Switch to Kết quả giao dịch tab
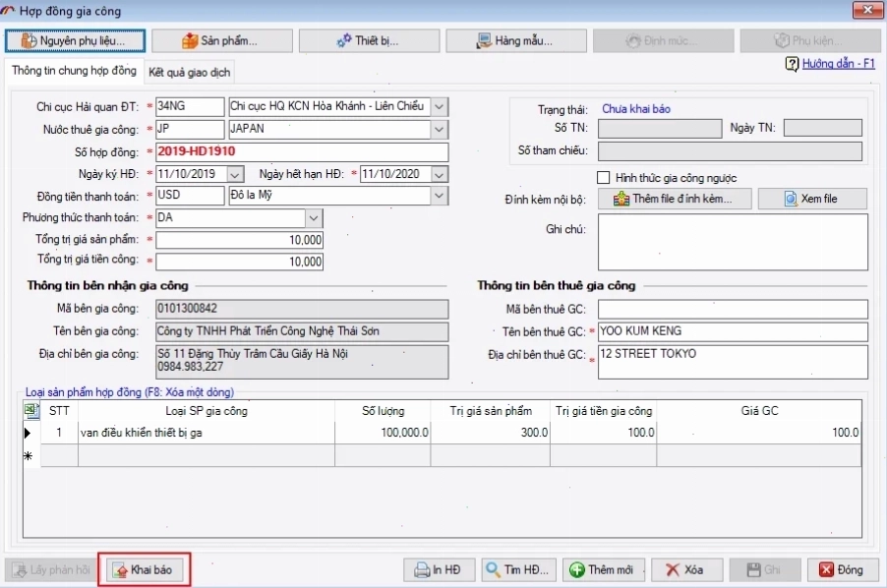Screen dimensions: 887x588 [189, 73]
